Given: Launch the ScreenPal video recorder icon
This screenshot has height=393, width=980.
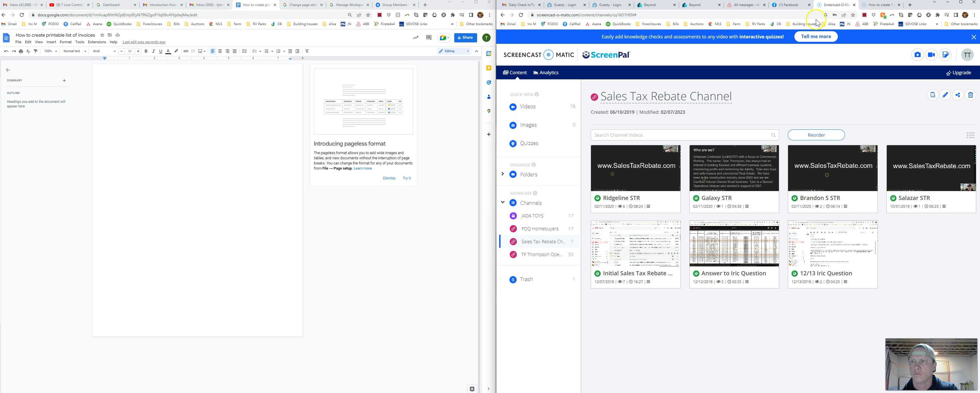Looking at the screenshot, I should pyautogui.click(x=931, y=55).
